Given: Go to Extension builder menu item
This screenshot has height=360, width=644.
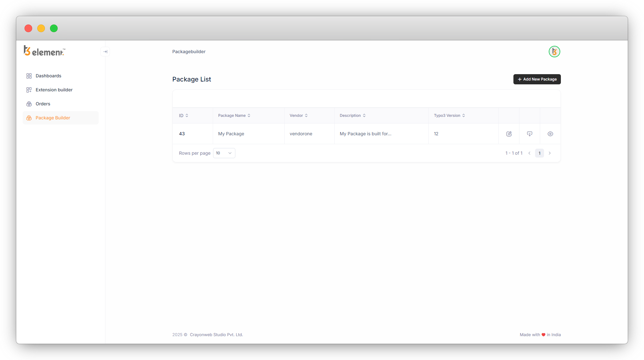Looking at the screenshot, I should [x=54, y=90].
